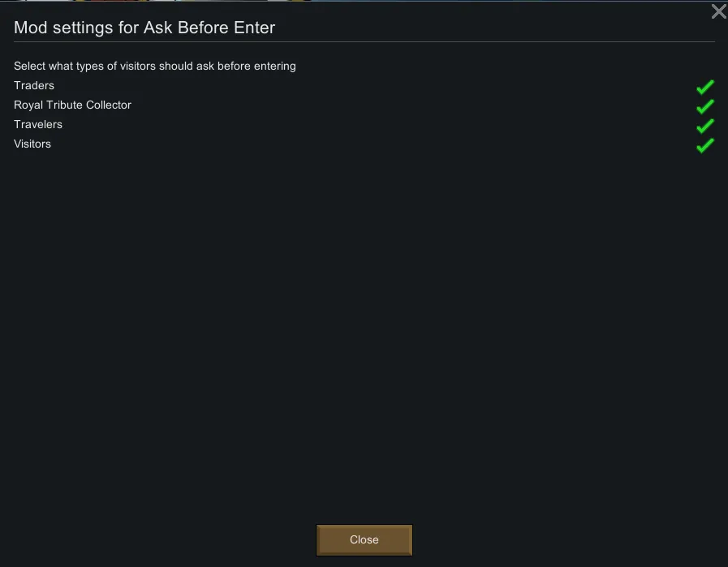
Task: Toggle the green checkmark beside Visitors
Action: [704, 144]
